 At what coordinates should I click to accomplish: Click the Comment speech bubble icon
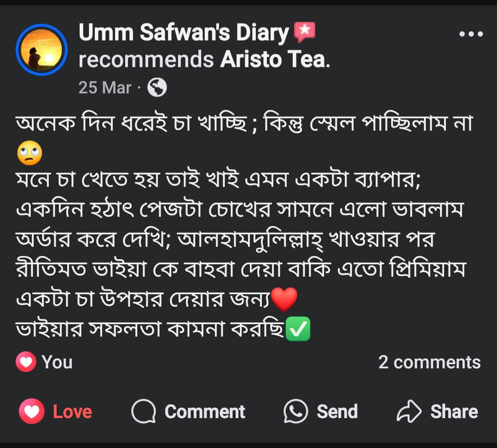[x=144, y=411]
